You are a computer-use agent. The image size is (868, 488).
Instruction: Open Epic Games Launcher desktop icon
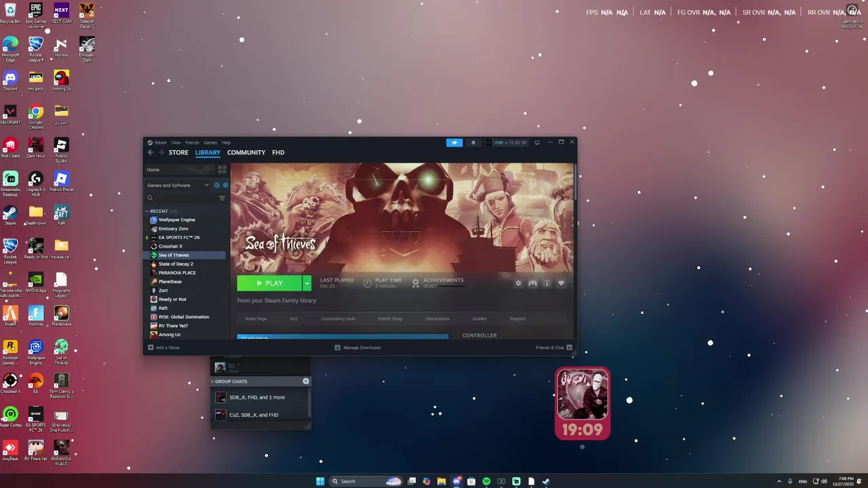36,14
